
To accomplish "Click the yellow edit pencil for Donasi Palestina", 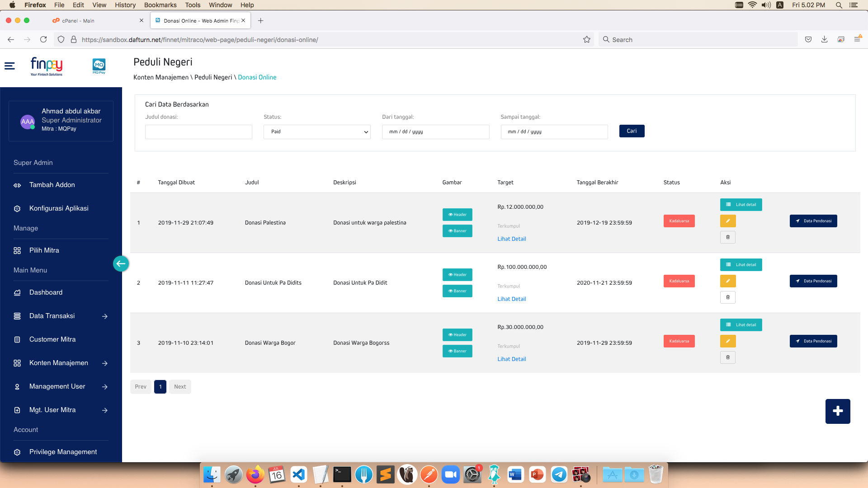I will (727, 221).
